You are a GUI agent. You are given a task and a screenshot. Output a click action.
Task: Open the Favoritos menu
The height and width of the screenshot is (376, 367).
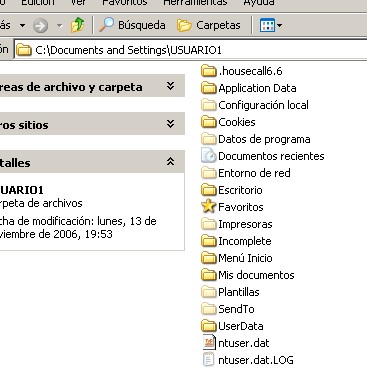click(125, 3)
